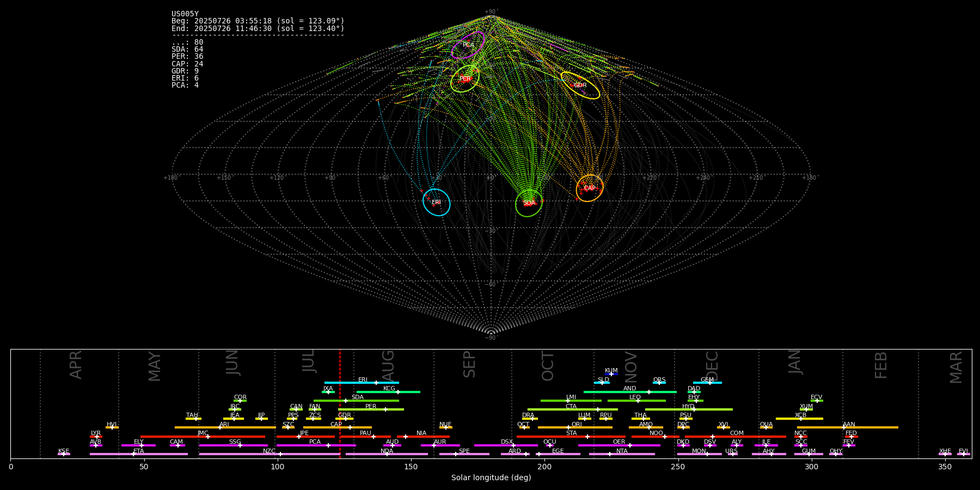Click the KSE shower bar in timeline
Viewport: 980px width, 490px height.
pos(64,454)
